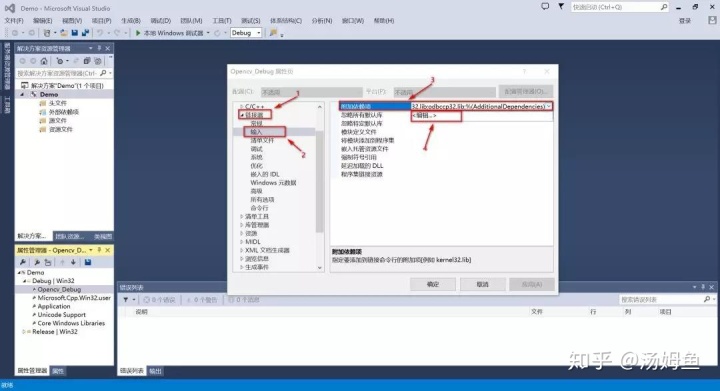The image size is (720, 391).
Task: Click the Save All toolbar icon
Action: coord(85,33)
